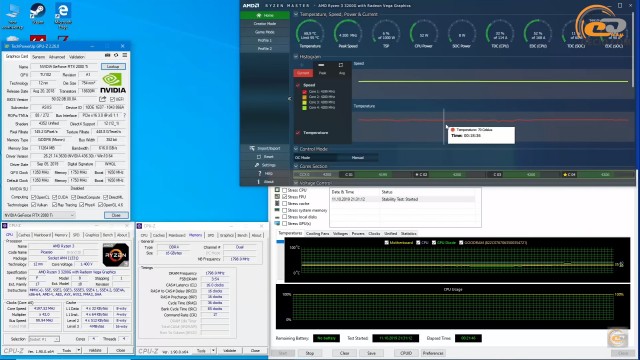This screenshot has height=360, width=640.
Task: Open the GPU selection dropdown in GPU-Z
Action: click(x=40, y=215)
